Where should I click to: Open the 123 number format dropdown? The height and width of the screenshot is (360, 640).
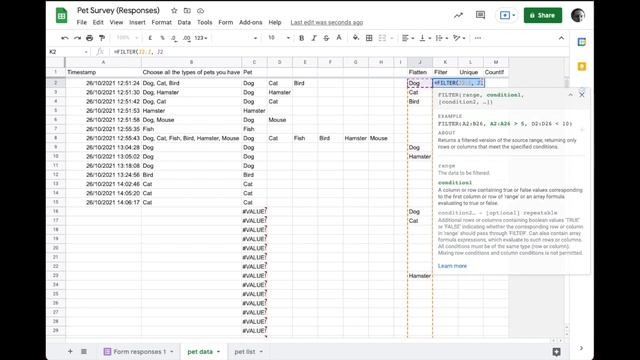click(201, 38)
